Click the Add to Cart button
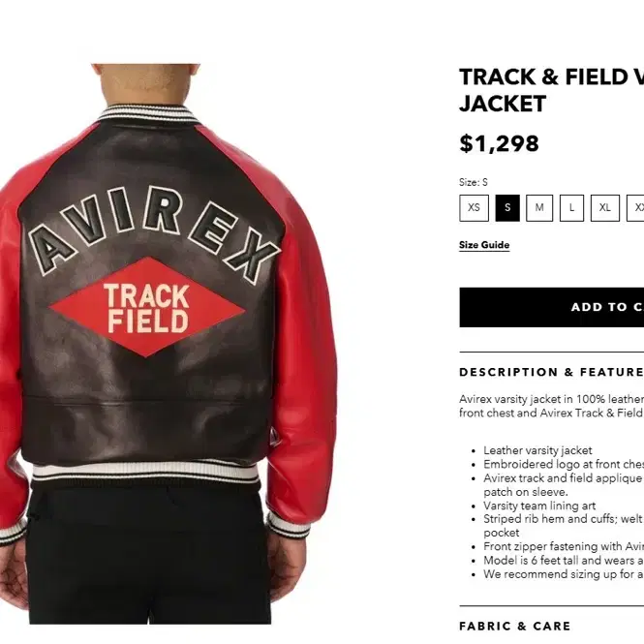Image resolution: width=644 pixels, height=644 pixels. click(552, 307)
